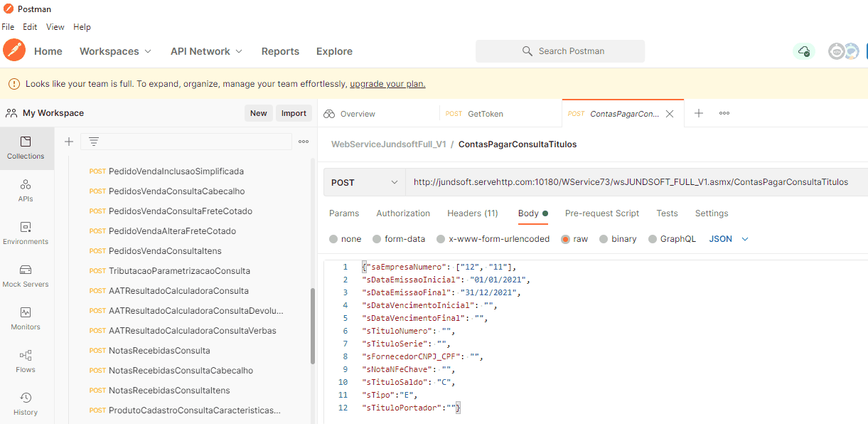Go to Environments in the sidebar
868x424 pixels.
26,233
